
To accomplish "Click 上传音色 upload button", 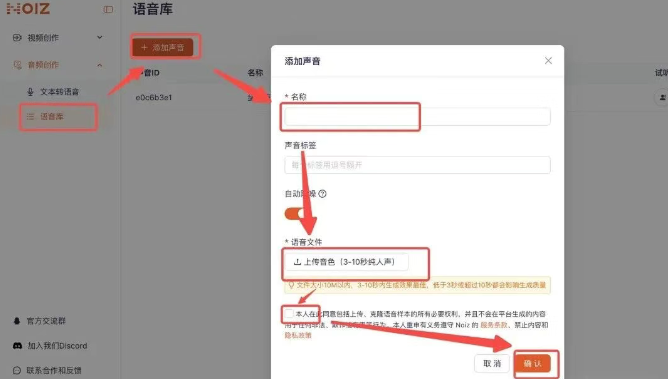I will pos(346,262).
